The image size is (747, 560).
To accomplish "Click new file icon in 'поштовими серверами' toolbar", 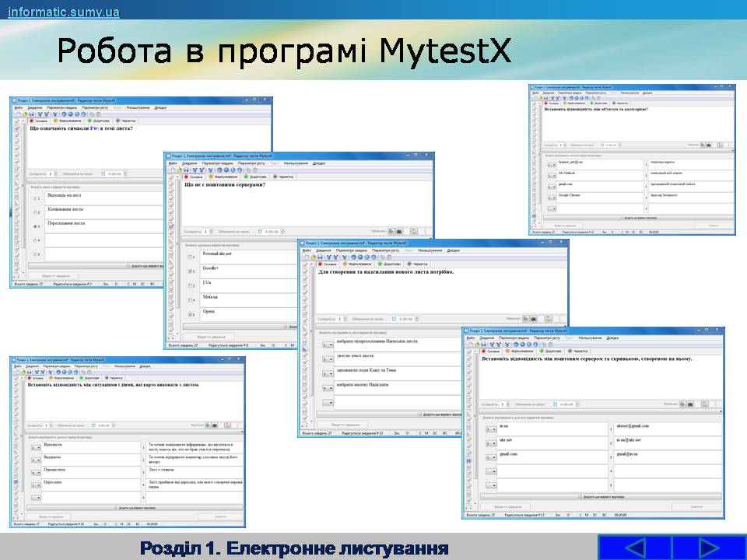I will click(173, 170).
